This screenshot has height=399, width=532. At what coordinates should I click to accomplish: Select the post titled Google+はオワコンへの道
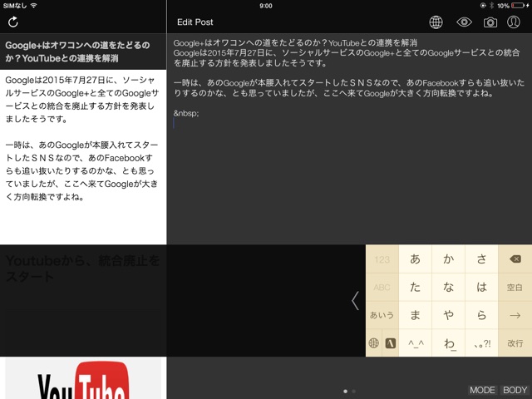tap(83, 52)
